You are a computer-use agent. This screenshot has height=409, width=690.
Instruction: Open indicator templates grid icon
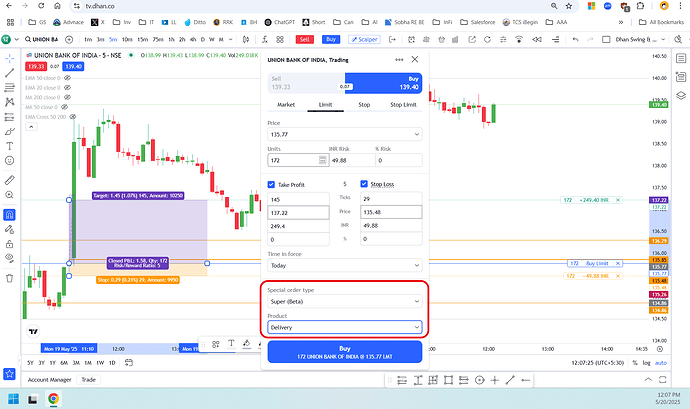click(280, 40)
